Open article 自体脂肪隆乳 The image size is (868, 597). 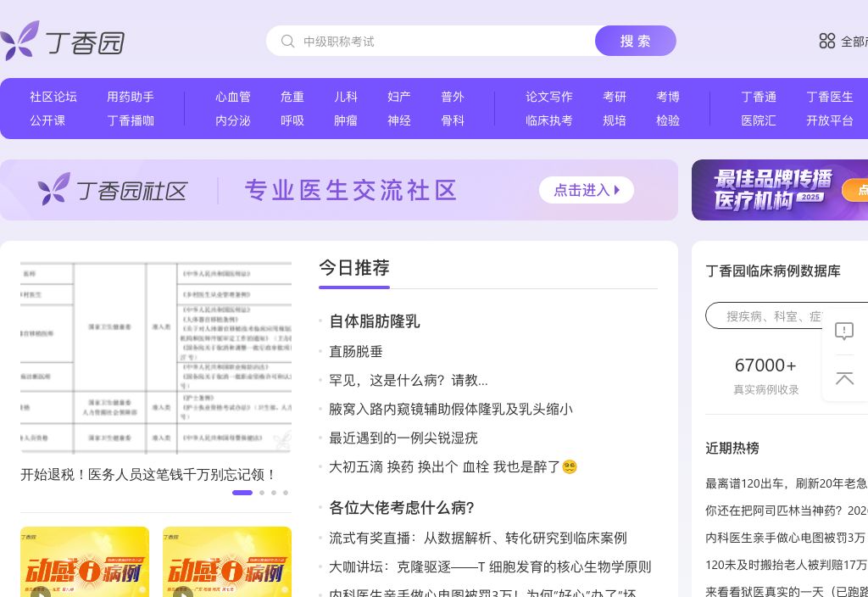pyautogui.click(x=375, y=321)
